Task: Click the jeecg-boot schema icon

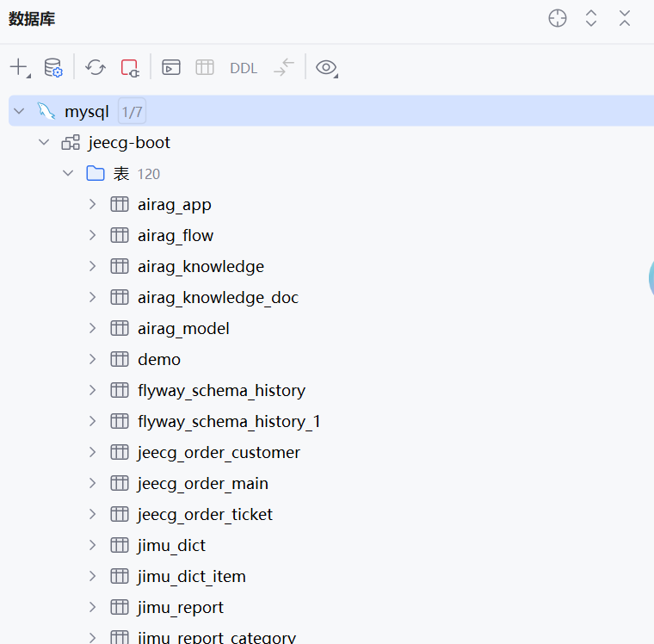Action: [x=71, y=142]
